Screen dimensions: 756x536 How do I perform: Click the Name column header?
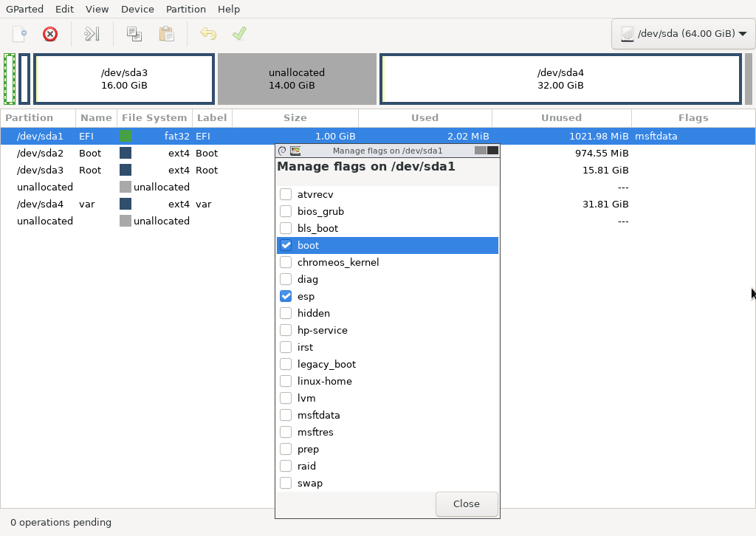point(96,117)
